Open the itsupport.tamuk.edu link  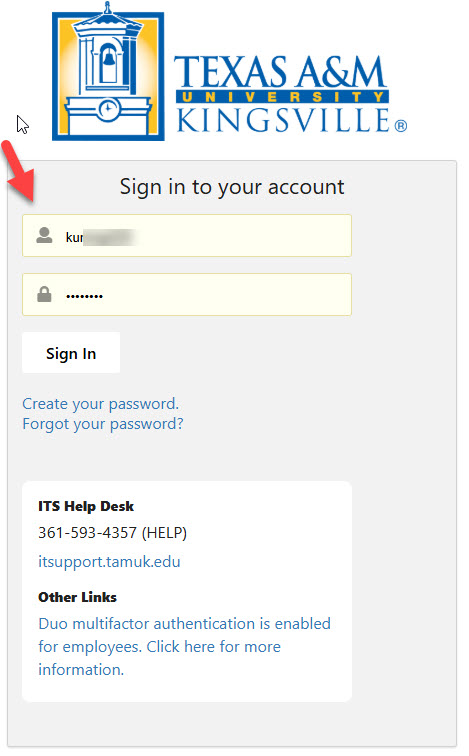click(109, 562)
